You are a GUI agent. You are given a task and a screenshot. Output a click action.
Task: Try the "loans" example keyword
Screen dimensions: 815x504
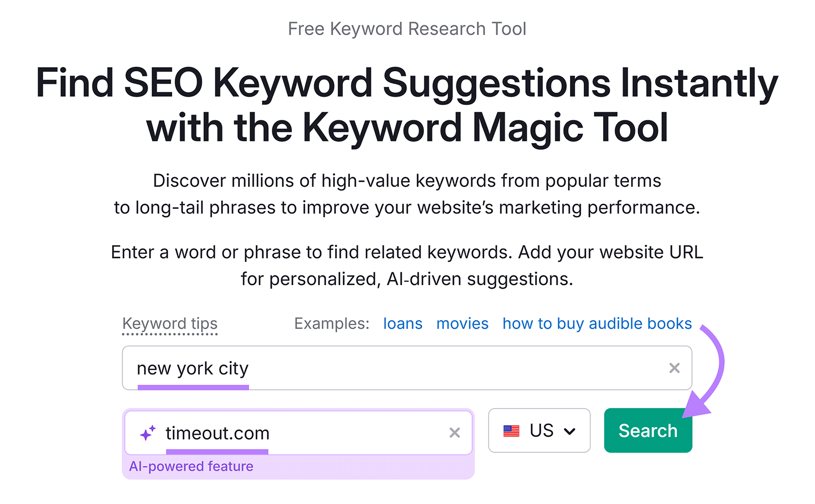(402, 323)
